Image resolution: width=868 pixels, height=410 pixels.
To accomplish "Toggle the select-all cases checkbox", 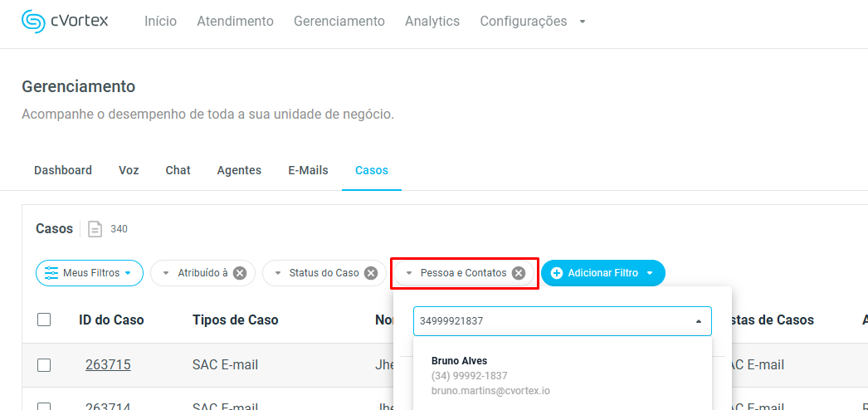I will tap(44, 320).
